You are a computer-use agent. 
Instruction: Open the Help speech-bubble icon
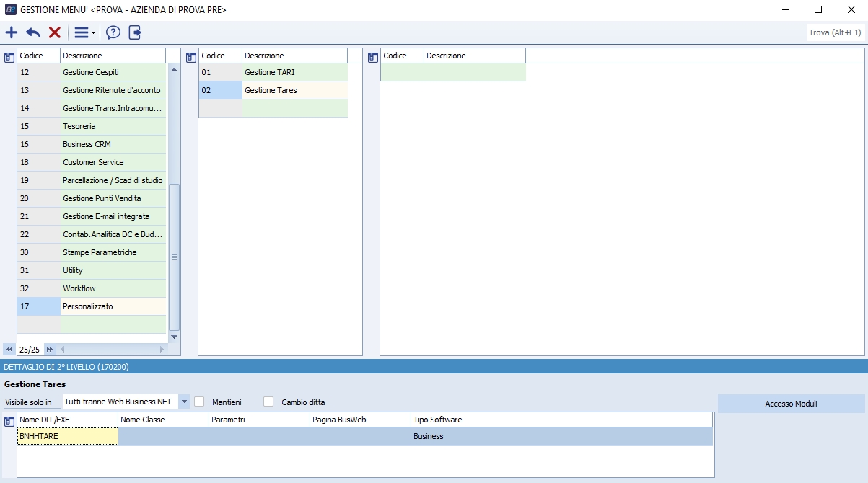[113, 32]
